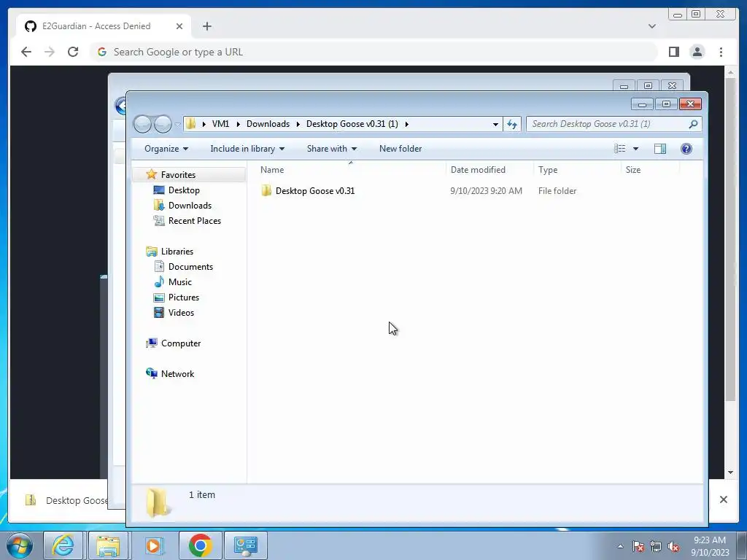Open the Share with menu
This screenshot has height=560, width=747.
(x=332, y=149)
